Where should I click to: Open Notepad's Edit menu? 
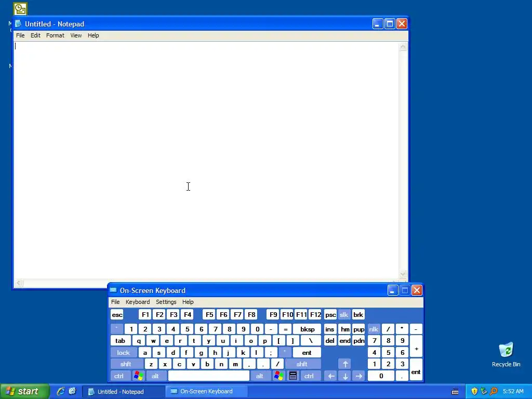tap(35, 35)
